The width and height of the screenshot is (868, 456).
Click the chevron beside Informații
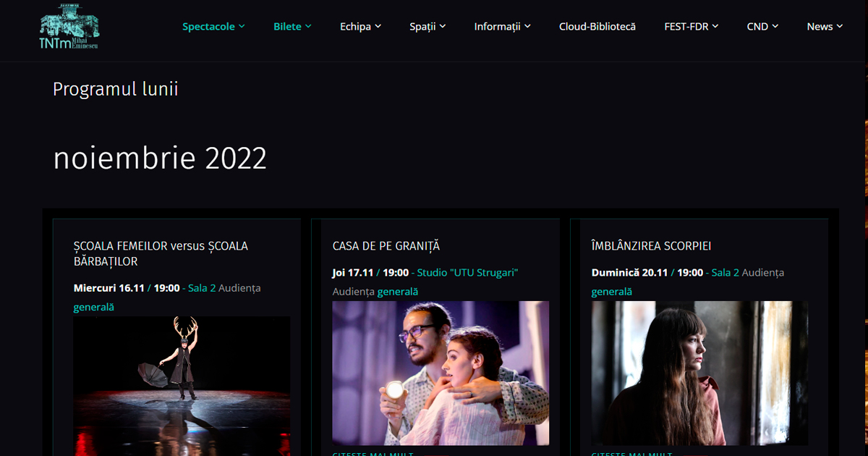[x=528, y=27]
